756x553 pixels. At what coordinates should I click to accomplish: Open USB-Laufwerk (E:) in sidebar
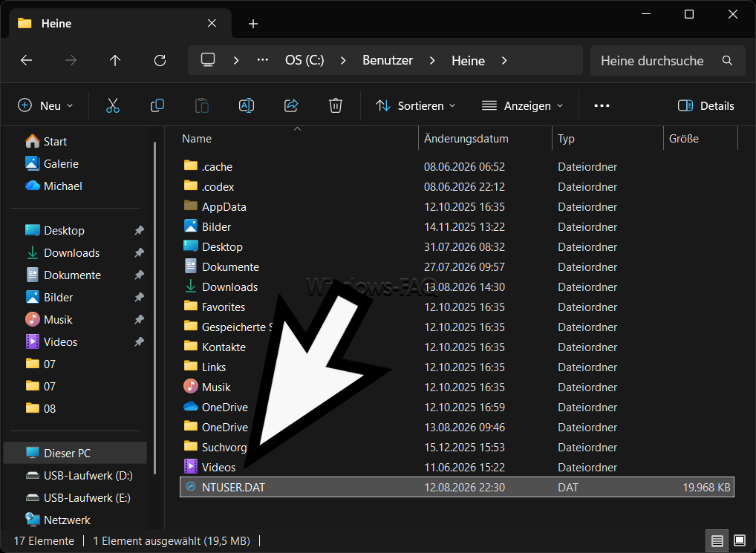(x=78, y=497)
